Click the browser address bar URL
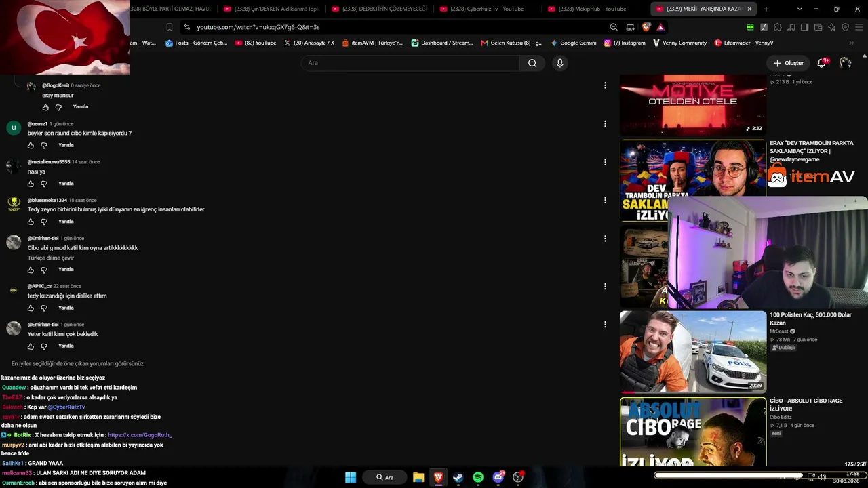Viewport: 868px width, 488px height. 258,27
